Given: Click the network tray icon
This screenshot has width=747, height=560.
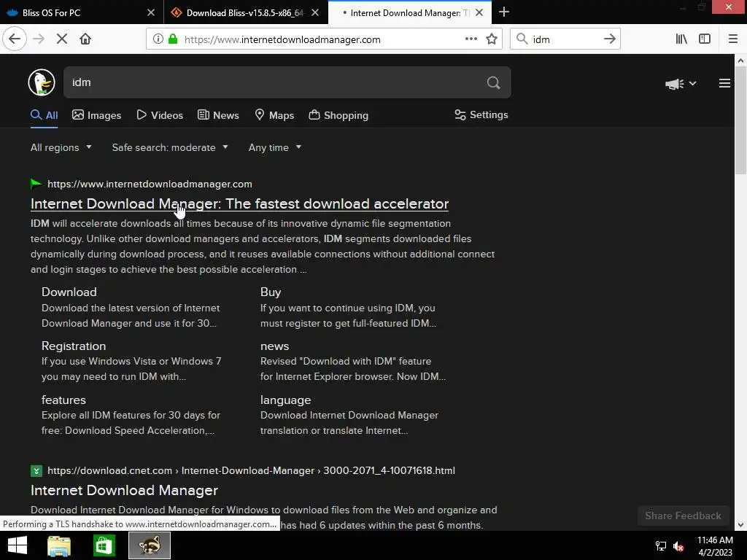Looking at the screenshot, I should 661,546.
